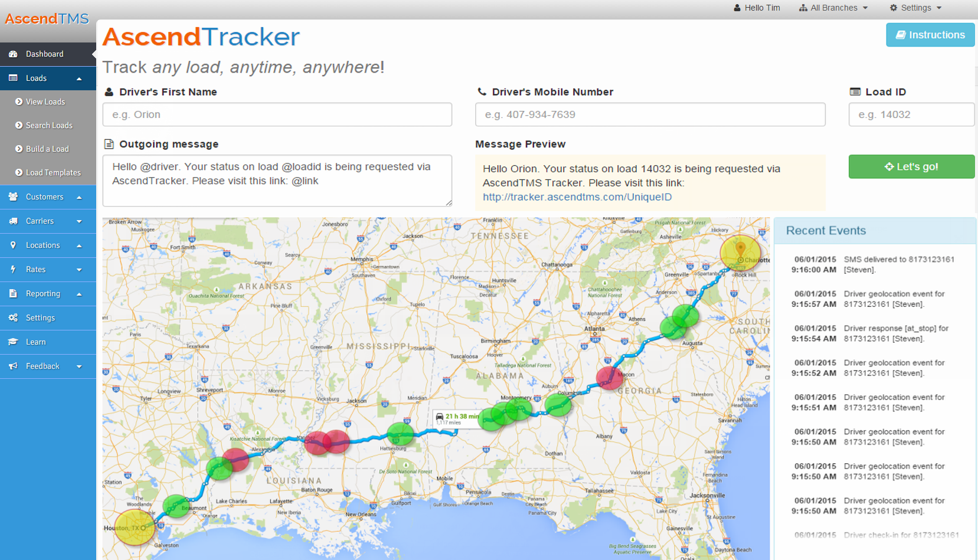Screen dimensions: 978x560
Task: Toggle the Reporting submenu caret
Action: click(x=79, y=294)
